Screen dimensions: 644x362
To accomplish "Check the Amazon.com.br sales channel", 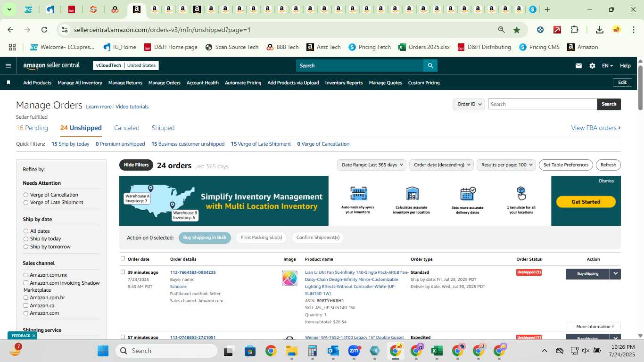I will point(26,298).
